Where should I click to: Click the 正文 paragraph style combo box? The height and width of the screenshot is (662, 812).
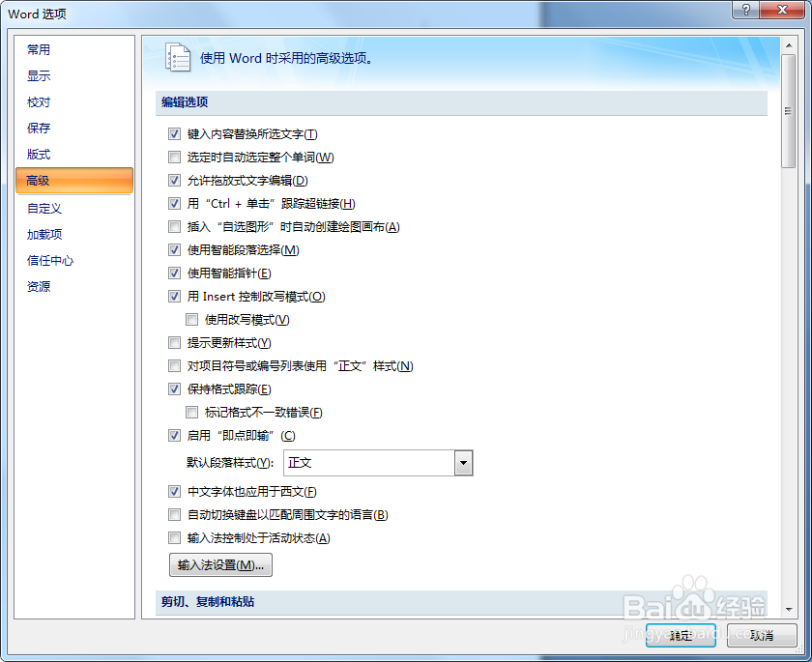point(378,463)
